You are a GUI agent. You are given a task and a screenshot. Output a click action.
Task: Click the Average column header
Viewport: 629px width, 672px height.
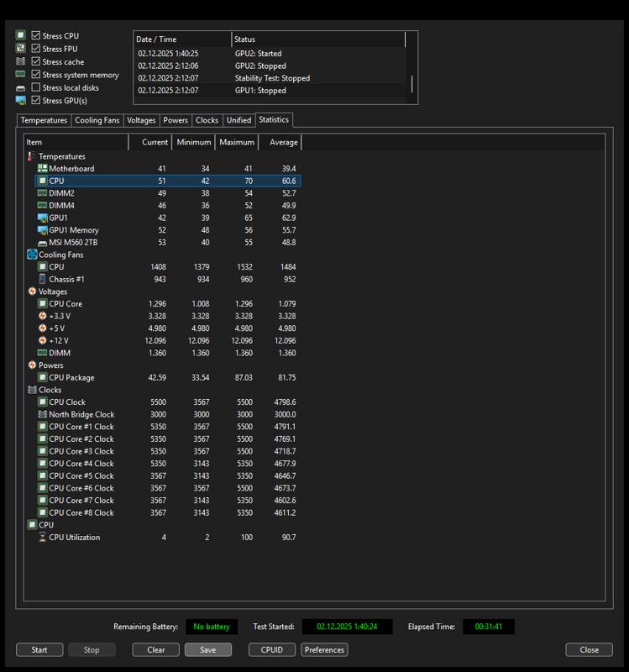[x=283, y=142]
